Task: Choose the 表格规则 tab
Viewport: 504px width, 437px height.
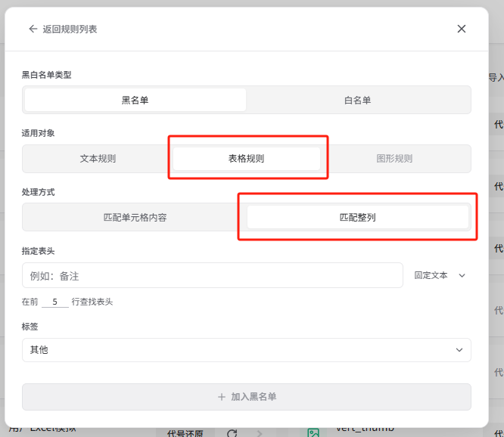Action: pyautogui.click(x=247, y=159)
